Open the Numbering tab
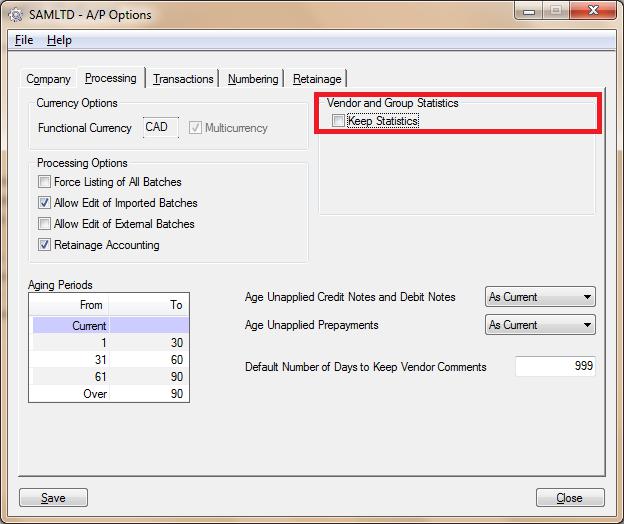Viewport: 624px width, 524px height. (253, 79)
